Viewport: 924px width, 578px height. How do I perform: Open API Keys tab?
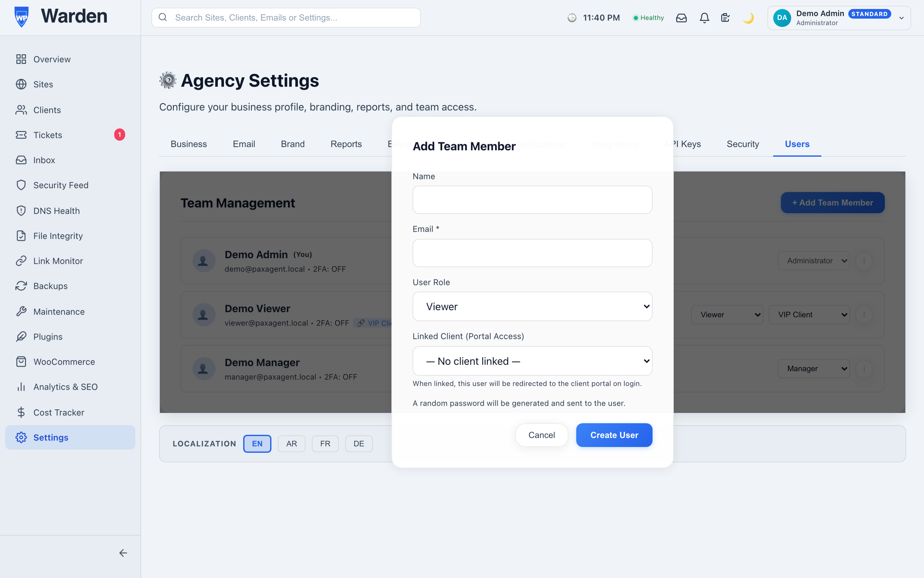tap(687, 144)
